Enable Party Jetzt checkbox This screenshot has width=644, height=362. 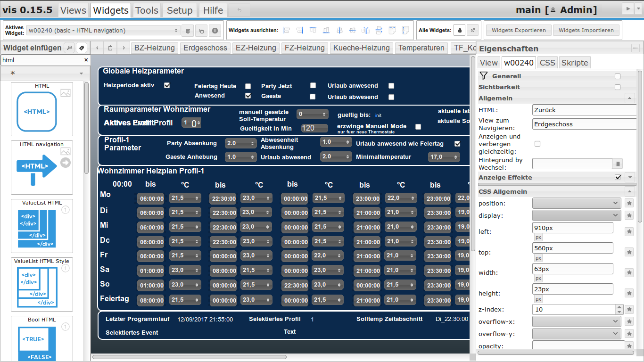click(x=313, y=85)
